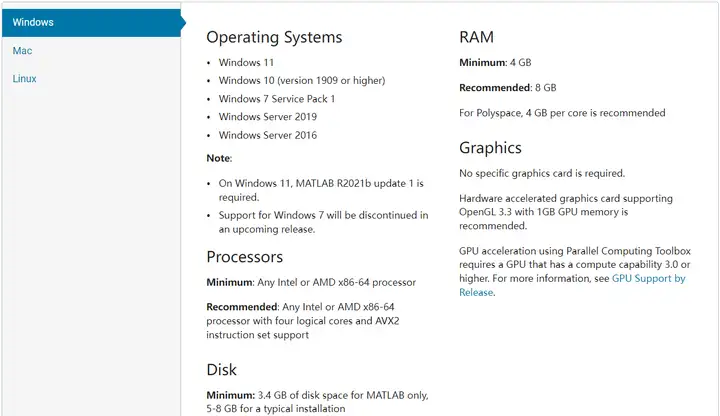Click the RAM section heading
This screenshot has height=416, width=720.
[x=476, y=37]
